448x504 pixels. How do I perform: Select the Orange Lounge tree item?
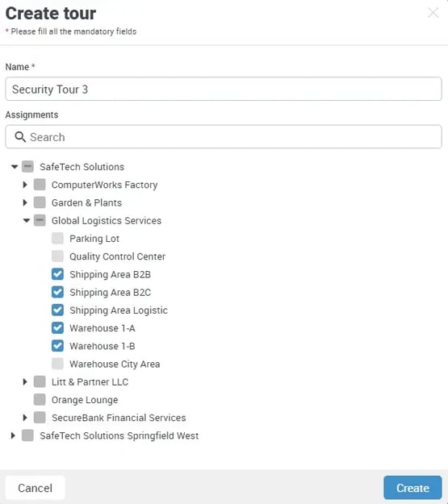click(85, 400)
